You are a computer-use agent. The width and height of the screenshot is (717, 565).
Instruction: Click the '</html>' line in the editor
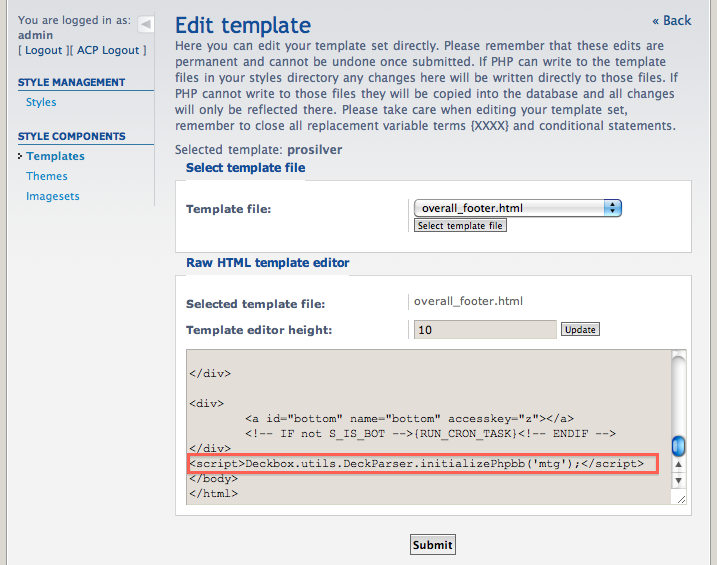(214, 494)
